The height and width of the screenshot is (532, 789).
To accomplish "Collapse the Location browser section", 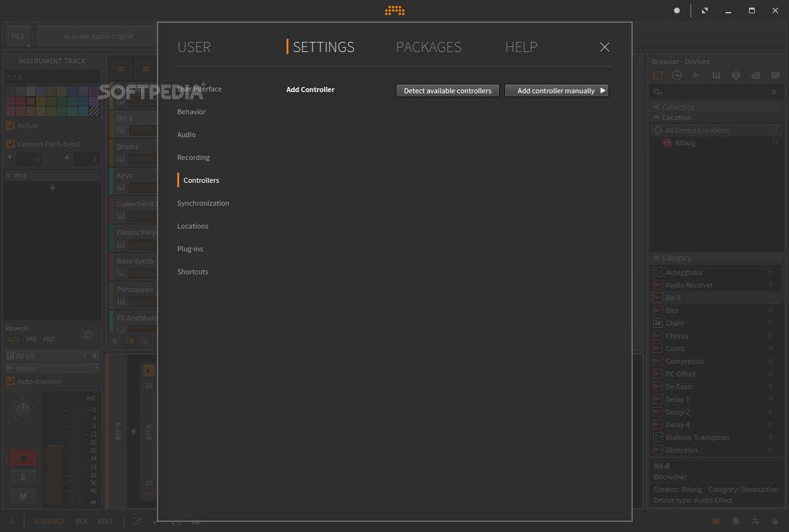I will [657, 117].
